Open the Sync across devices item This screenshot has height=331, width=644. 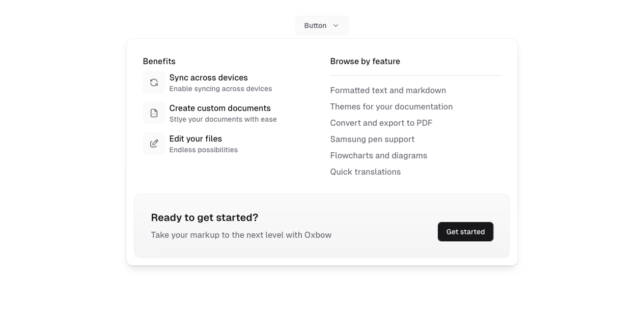tap(208, 77)
